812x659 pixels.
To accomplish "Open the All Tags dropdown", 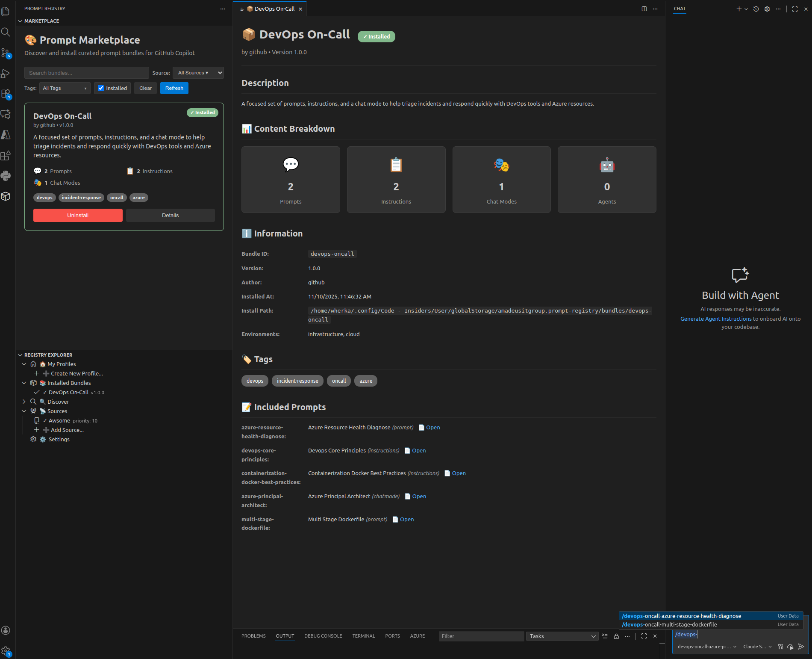I will [x=64, y=88].
